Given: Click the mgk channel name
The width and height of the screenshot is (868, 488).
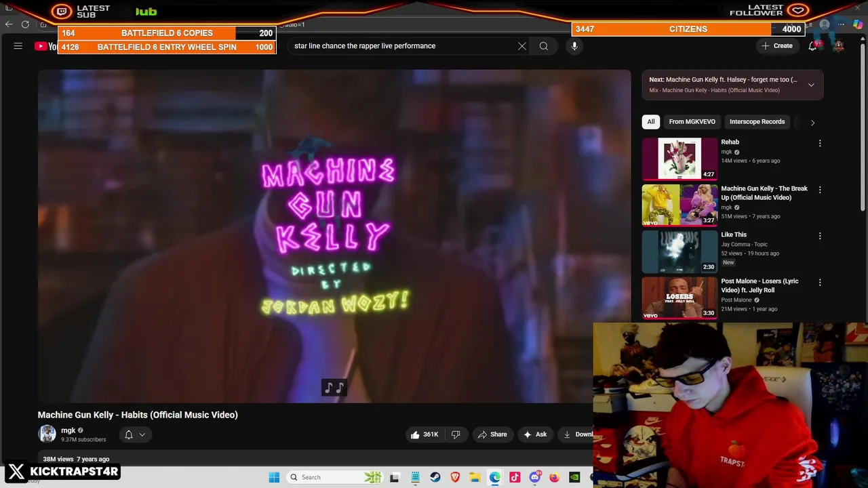Looking at the screenshot, I should [68, 430].
